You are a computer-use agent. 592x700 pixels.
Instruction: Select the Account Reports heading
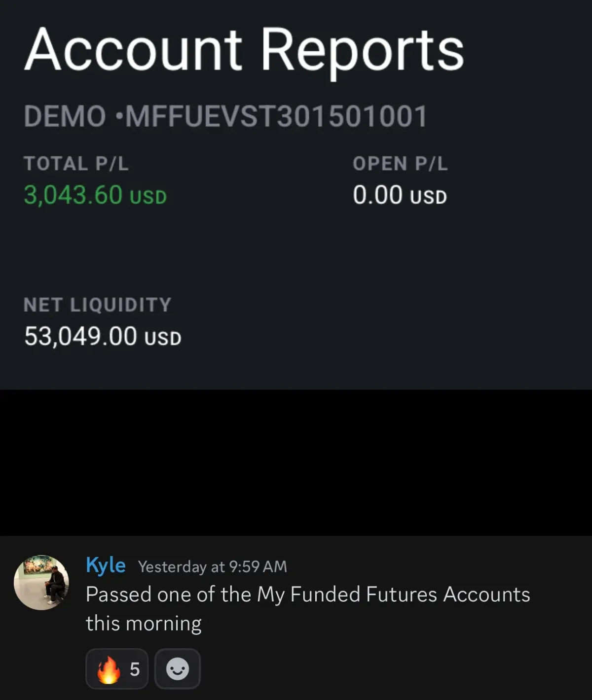(x=244, y=50)
